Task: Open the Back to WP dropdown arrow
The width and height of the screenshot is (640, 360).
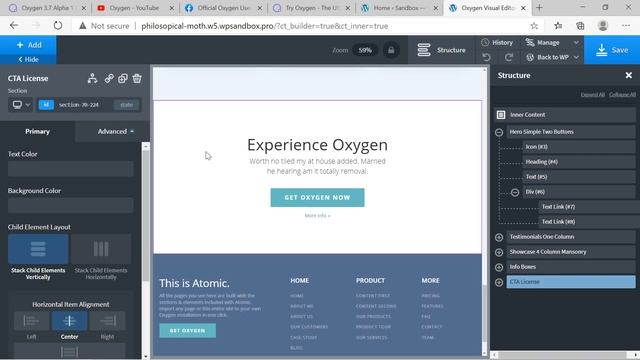Action: [576, 57]
